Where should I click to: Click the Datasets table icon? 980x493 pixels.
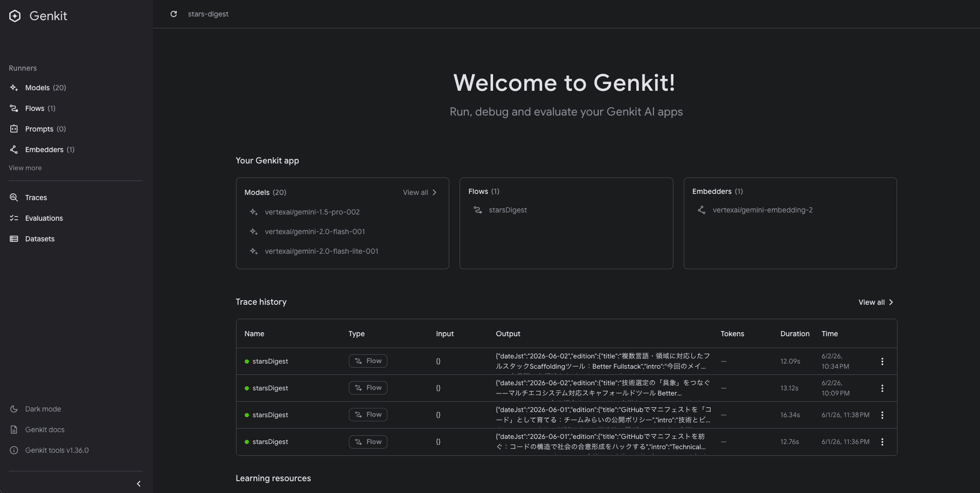[x=14, y=239]
